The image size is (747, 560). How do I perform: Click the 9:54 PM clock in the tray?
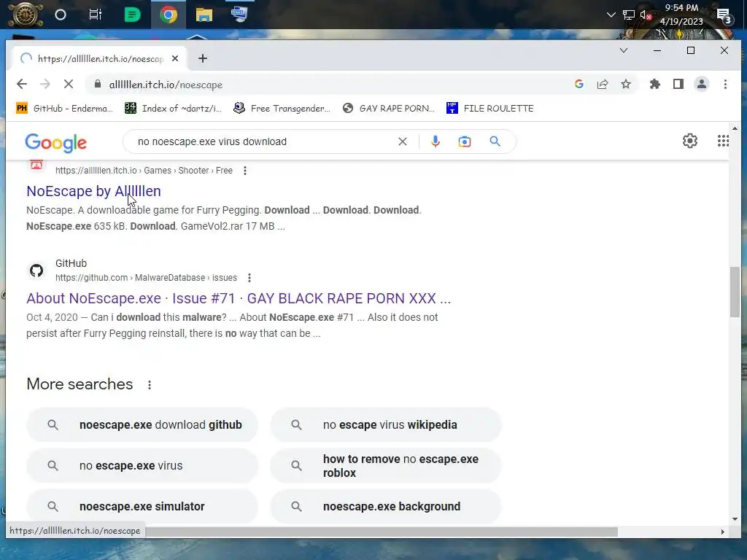pos(681,15)
